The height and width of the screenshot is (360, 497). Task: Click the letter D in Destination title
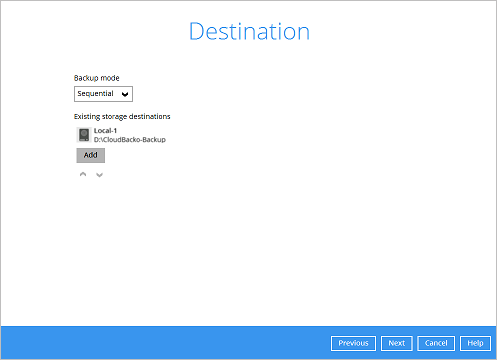click(x=196, y=31)
